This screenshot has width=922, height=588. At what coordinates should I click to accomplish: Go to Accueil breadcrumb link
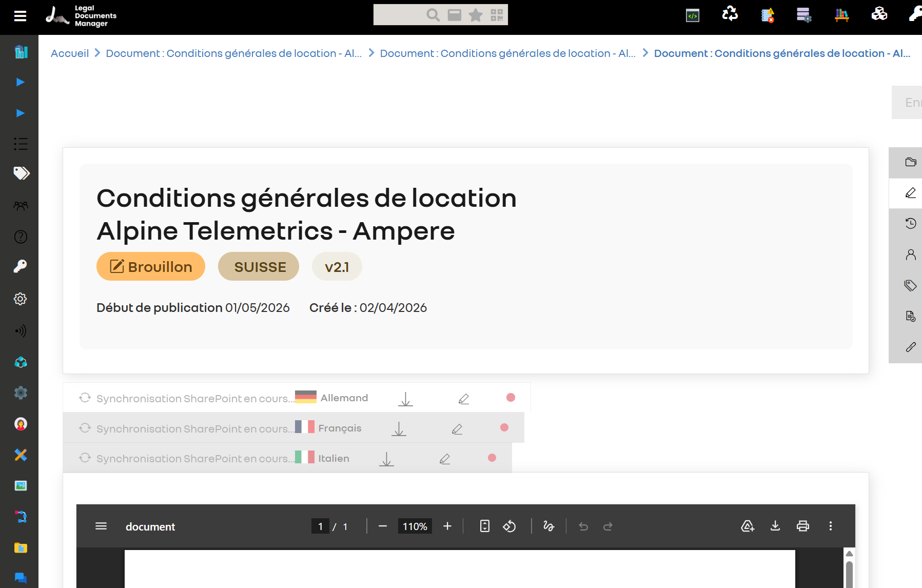tap(70, 53)
